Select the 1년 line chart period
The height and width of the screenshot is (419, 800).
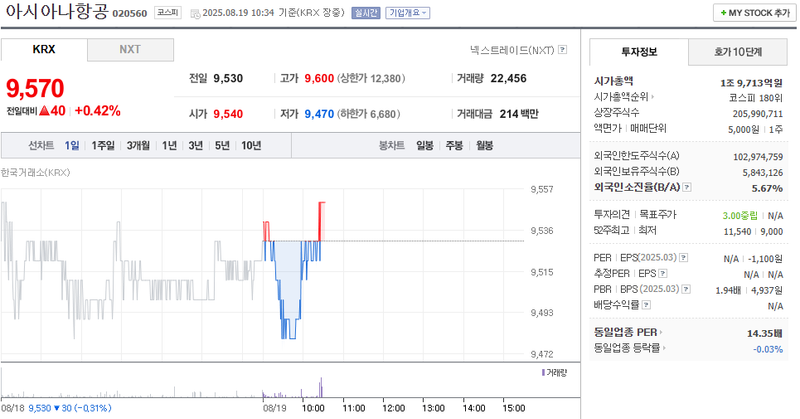[169, 146]
